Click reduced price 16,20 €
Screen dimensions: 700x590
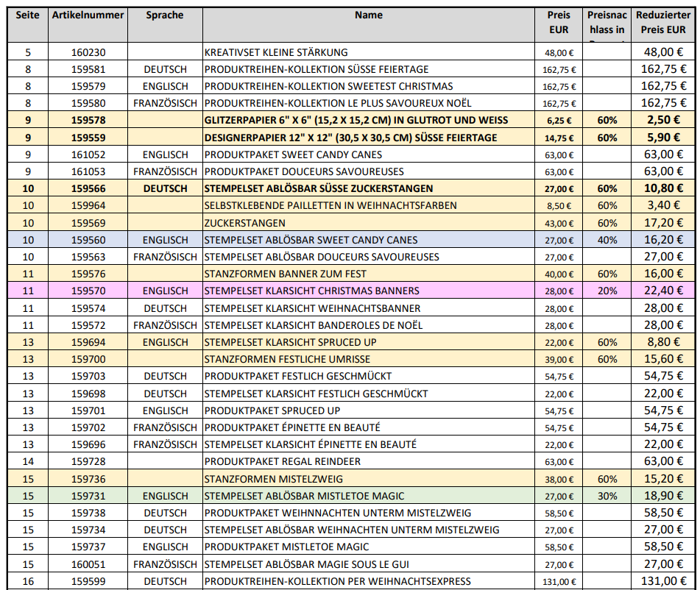663,240
